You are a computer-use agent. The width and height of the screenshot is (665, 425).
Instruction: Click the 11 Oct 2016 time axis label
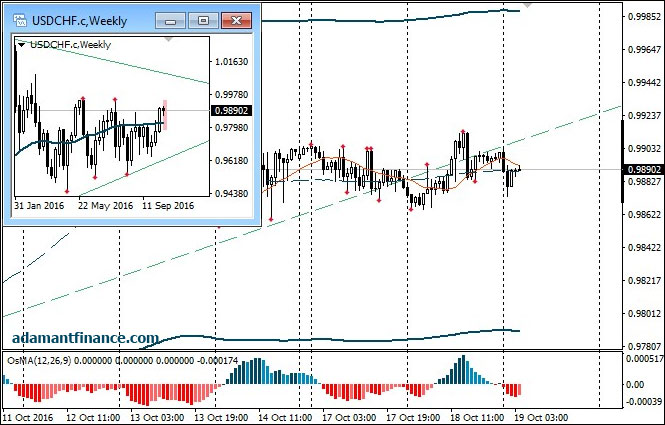tap(29, 417)
